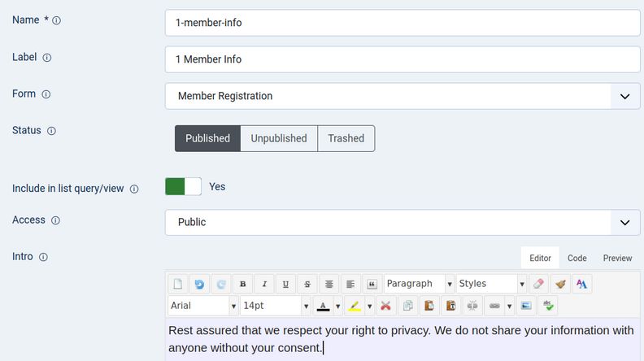Set Status to Unpublished

[278, 138]
